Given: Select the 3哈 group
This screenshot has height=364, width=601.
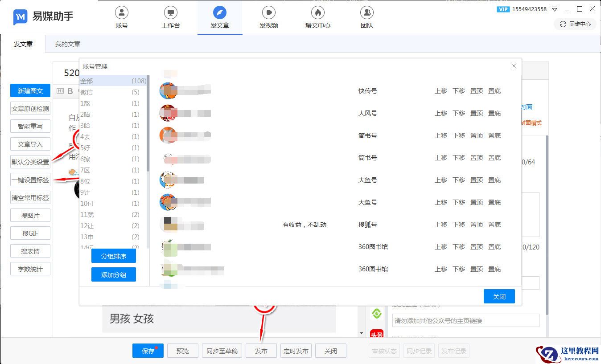Looking at the screenshot, I should [x=113, y=126].
